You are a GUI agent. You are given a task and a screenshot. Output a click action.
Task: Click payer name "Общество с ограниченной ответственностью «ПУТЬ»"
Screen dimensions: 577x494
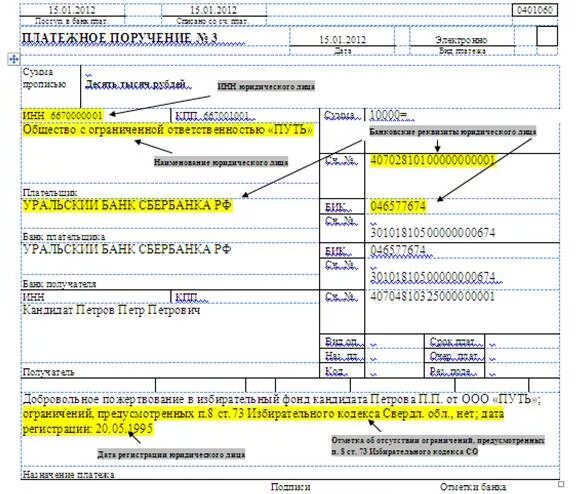[168, 130]
